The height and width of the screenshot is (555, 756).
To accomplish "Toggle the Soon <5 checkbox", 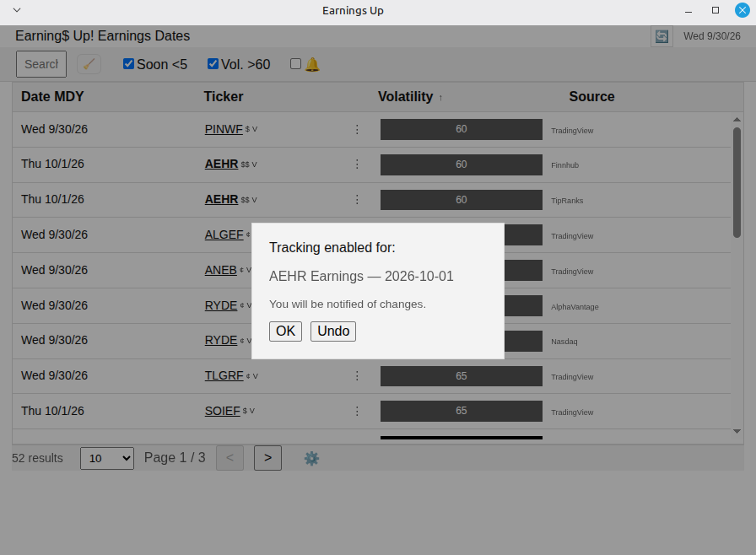I will point(128,63).
